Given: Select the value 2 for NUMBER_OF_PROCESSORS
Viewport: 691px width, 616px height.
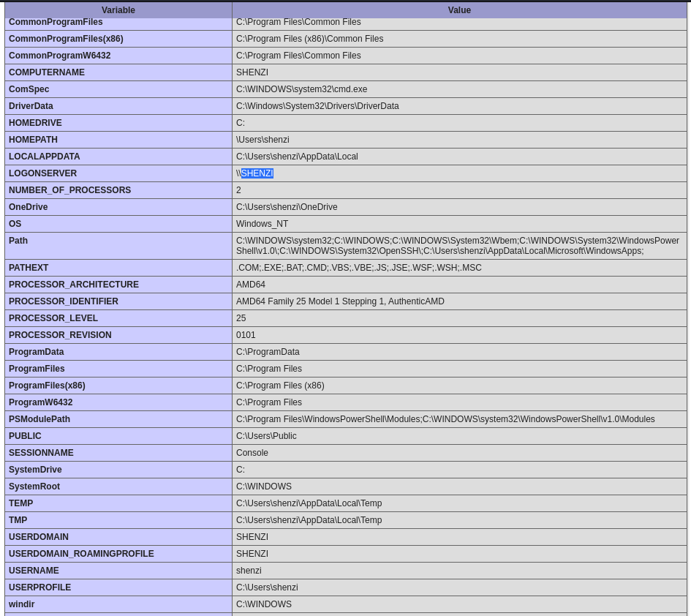Looking at the screenshot, I should (x=238, y=190).
